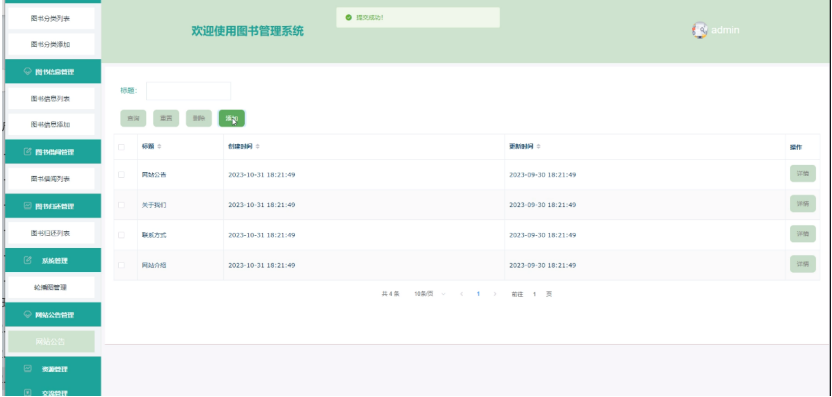
Task: Open 图书归还列表 menu item
Action: click(51, 233)
